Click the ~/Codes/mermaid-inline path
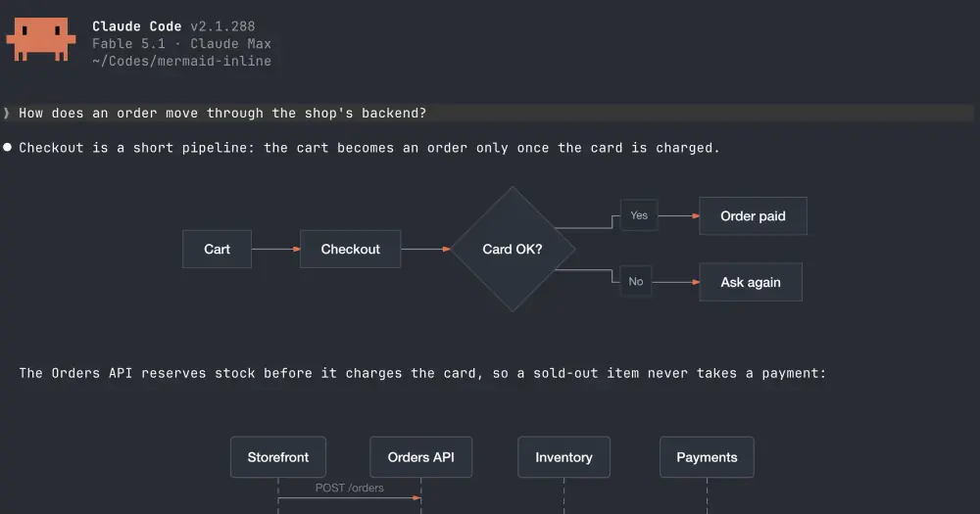The width and height of the screenshot is (980, 514). click(x=182, y=62)
